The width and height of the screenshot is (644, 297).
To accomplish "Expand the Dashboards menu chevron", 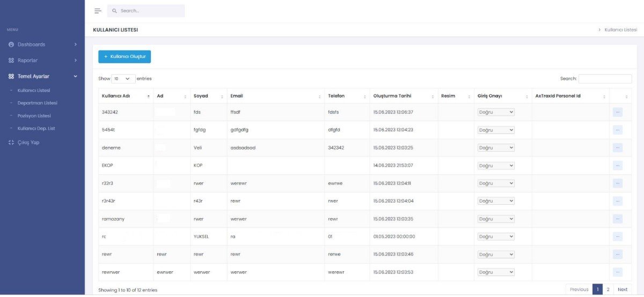I will pos(76,44).
